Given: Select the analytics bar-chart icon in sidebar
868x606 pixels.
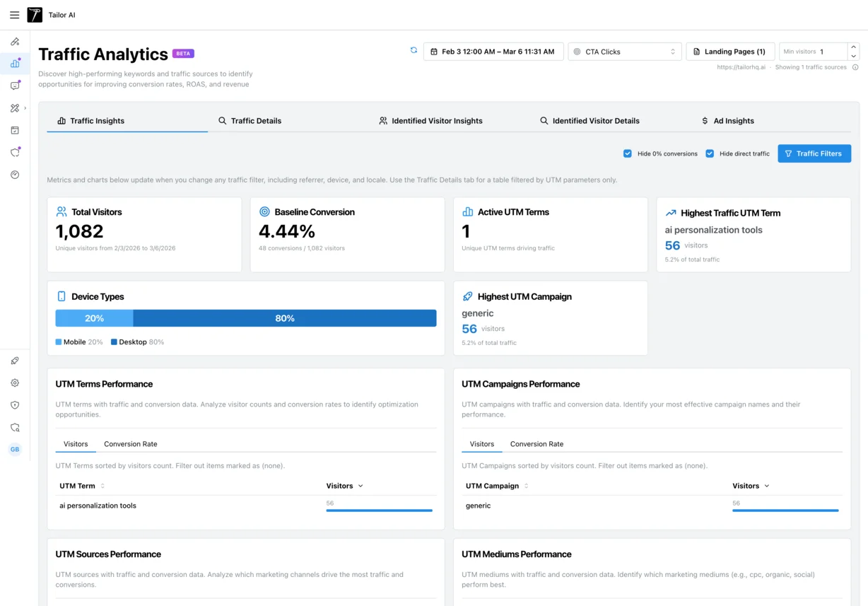Looking at the screenshot, I should pyautogui.click(x=15, y=64).
